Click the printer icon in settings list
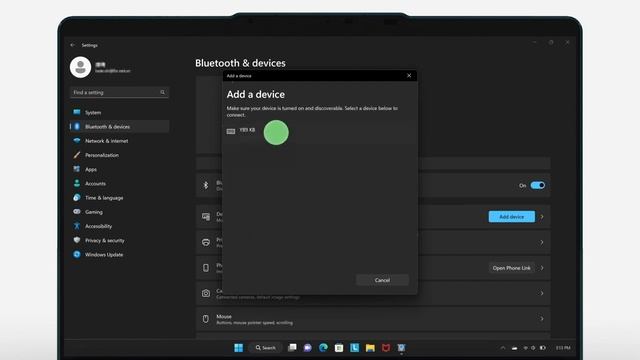640x360 pixels. tap(206, 242)
